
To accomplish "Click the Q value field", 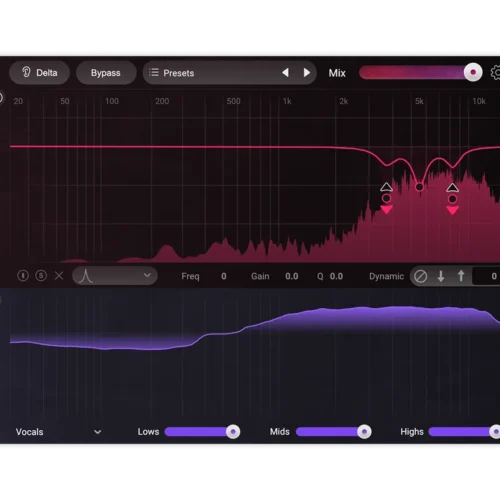I will (x=336, y=276).
